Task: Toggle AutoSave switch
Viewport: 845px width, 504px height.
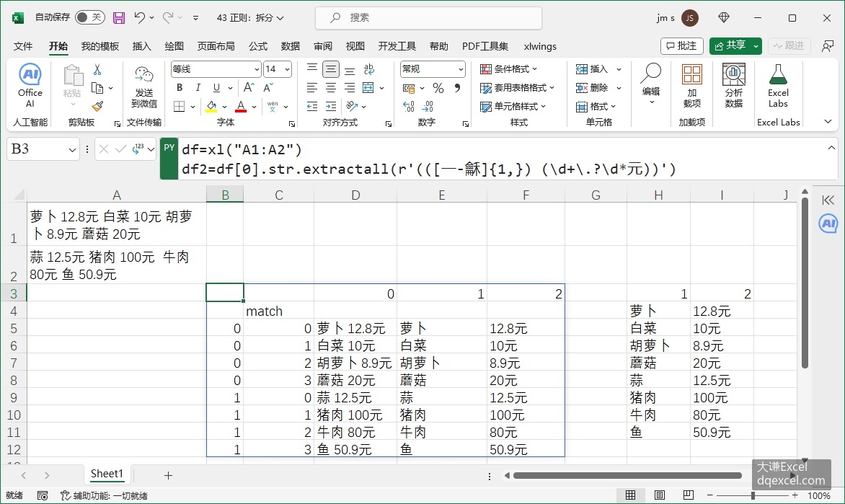Action: pyautogui.click(x=89, y=17)
